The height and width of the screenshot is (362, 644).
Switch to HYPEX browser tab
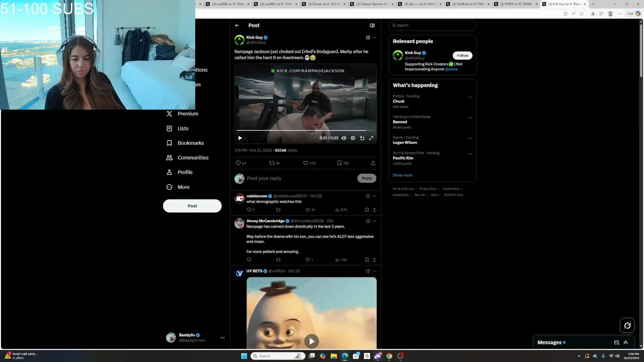pyautogui.click(x=516, y=4)
